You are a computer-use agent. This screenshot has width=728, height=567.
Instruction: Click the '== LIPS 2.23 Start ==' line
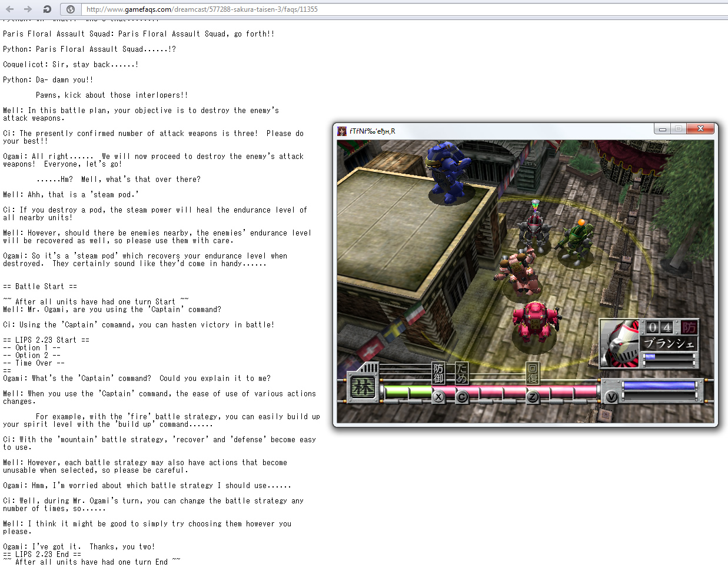point(46,340)
